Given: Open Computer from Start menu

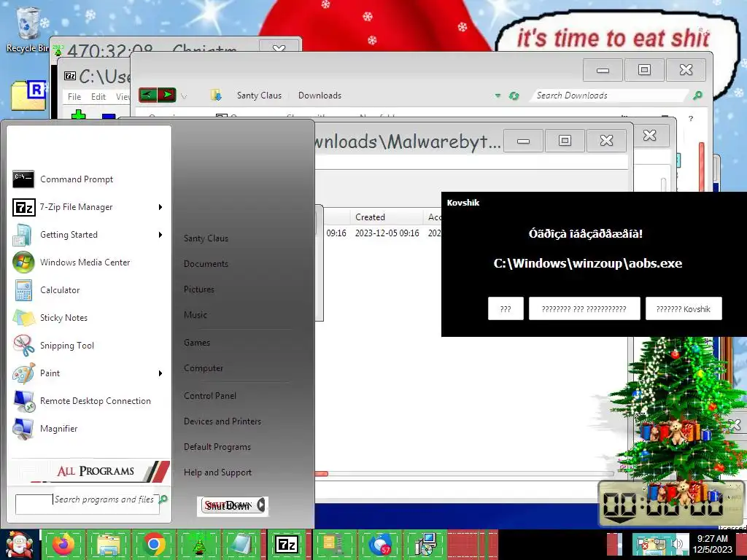Looking at the screenshot, I should (x=203, y=368).
